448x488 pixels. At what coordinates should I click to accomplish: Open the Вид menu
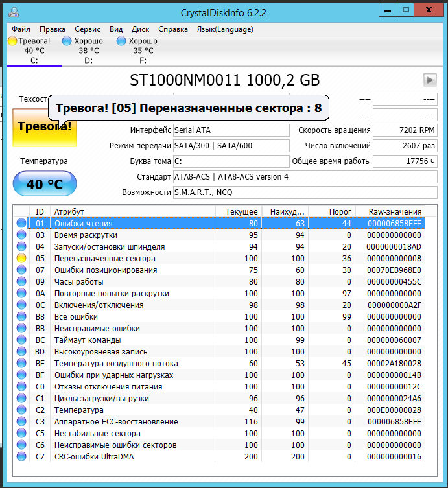coord(116,29)
